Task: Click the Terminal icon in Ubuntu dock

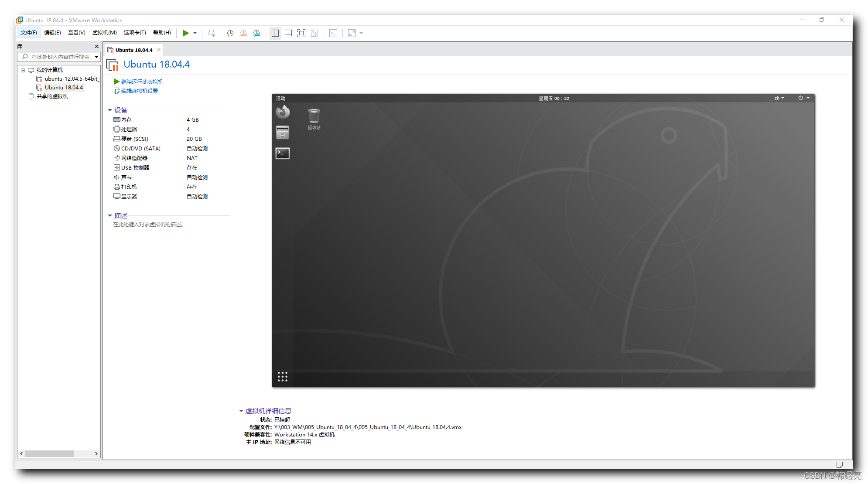Action: [x=283, y=153]
